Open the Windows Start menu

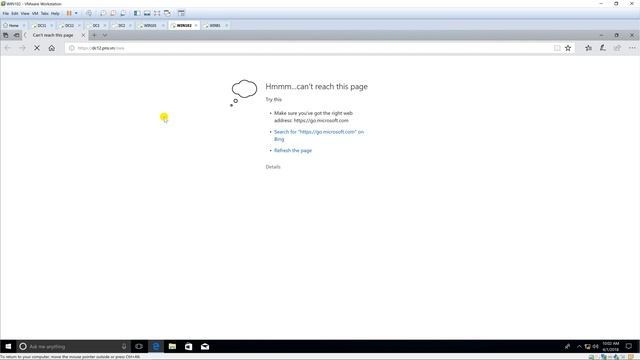pos(8,347)
